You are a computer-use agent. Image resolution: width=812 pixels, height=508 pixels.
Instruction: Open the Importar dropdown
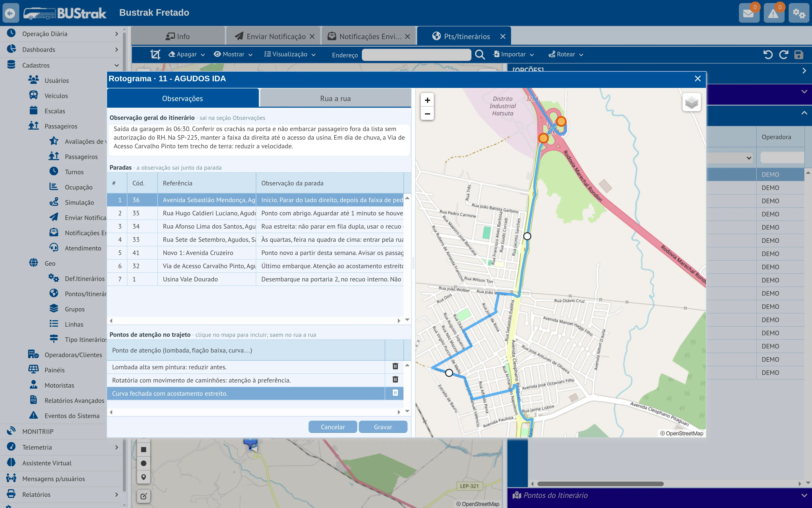point(513,54)
